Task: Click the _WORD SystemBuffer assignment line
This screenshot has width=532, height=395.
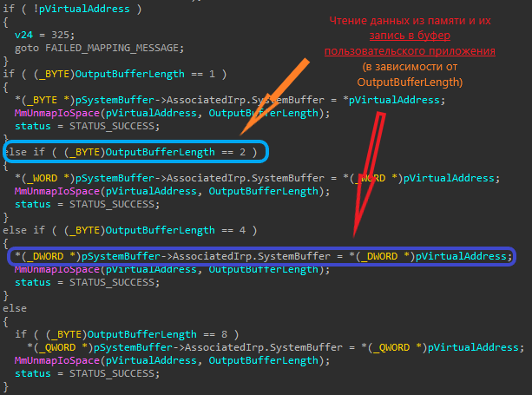Action: (x=257, y=178)
